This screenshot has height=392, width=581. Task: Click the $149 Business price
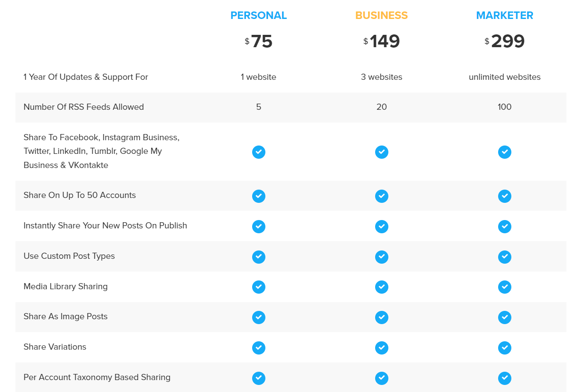tap(382, 41)
